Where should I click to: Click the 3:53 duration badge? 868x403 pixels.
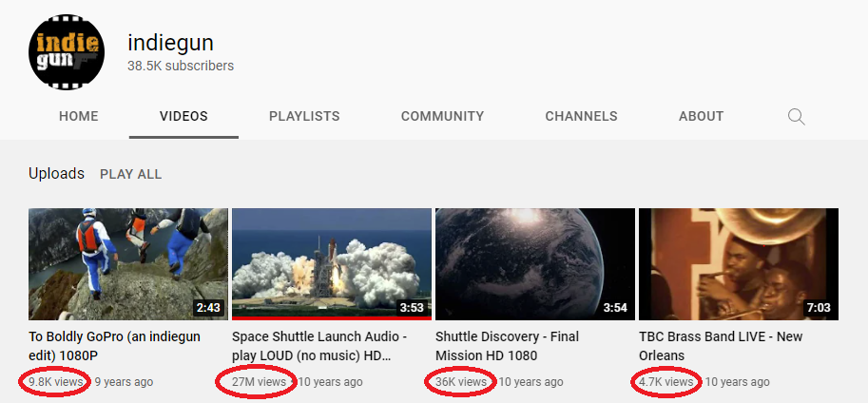pyautogui.click(x=412, y=308)
